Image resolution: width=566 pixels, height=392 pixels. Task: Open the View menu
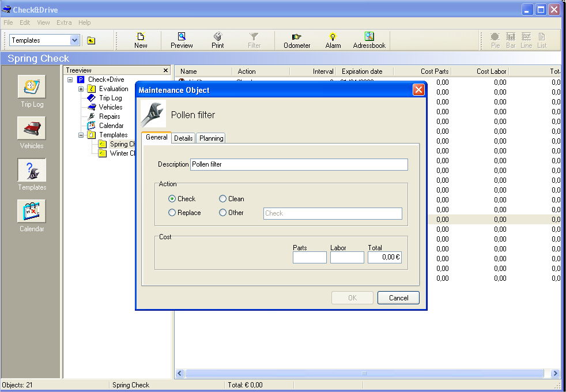coord(43,22)
